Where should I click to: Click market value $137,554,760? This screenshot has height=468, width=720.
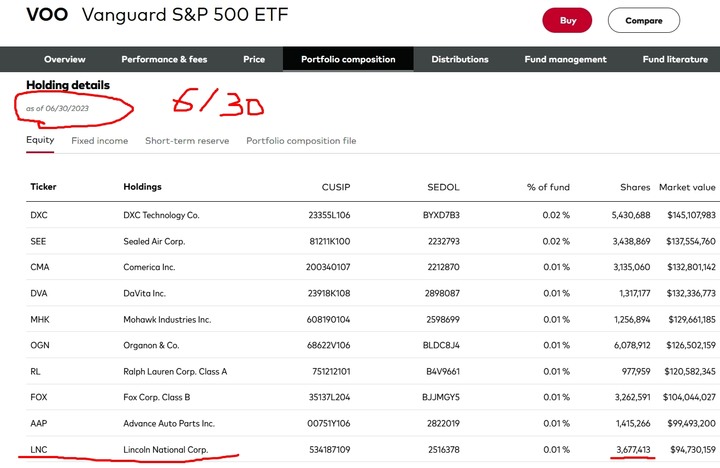tap(691, 241)
